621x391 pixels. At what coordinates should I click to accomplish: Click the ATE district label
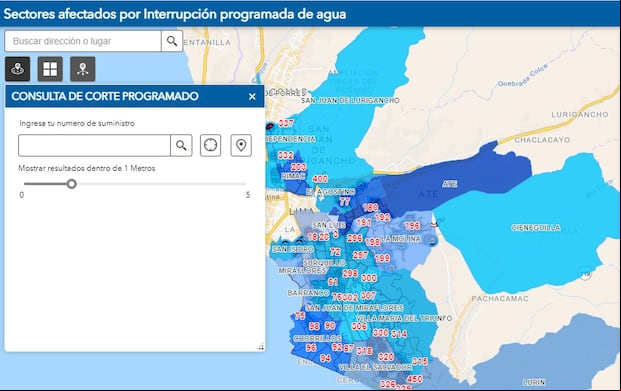450,184
